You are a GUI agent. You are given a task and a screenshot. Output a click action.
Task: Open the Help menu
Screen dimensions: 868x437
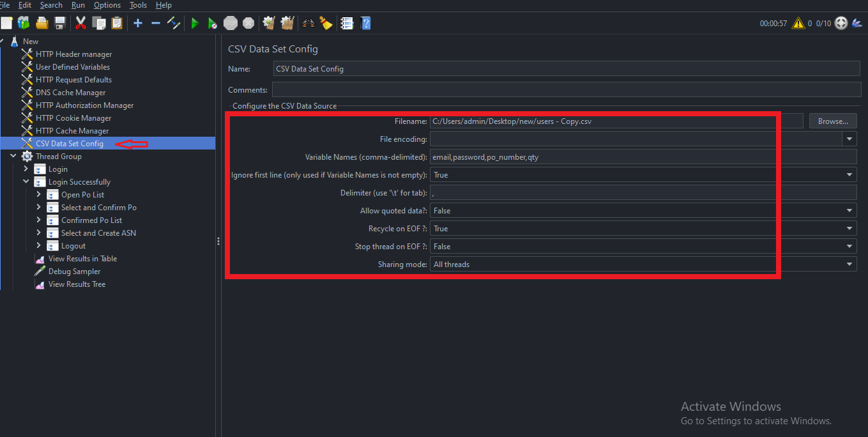(x=164, y=5)
